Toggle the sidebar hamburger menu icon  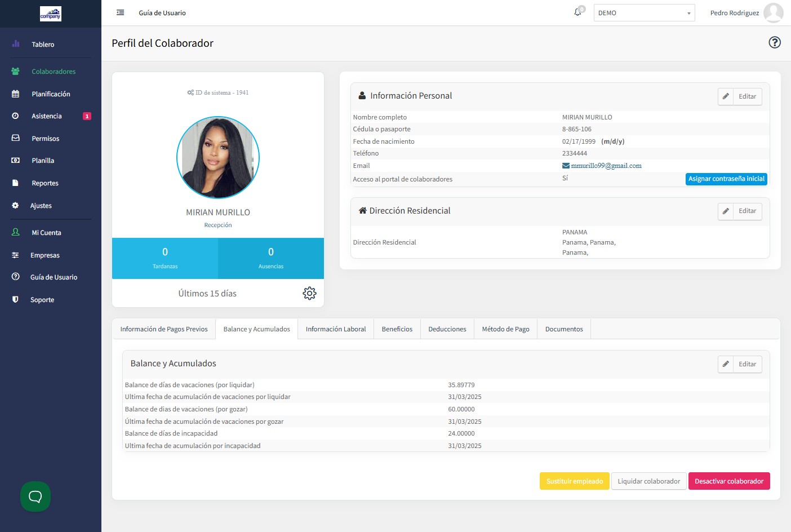(x=120, y=12)
